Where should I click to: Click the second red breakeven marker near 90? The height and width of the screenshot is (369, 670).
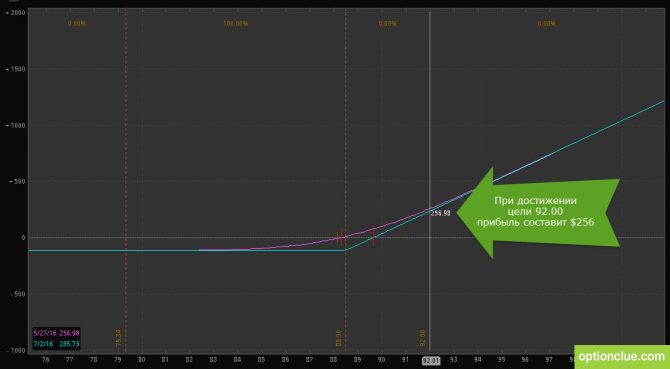[373, 237]
